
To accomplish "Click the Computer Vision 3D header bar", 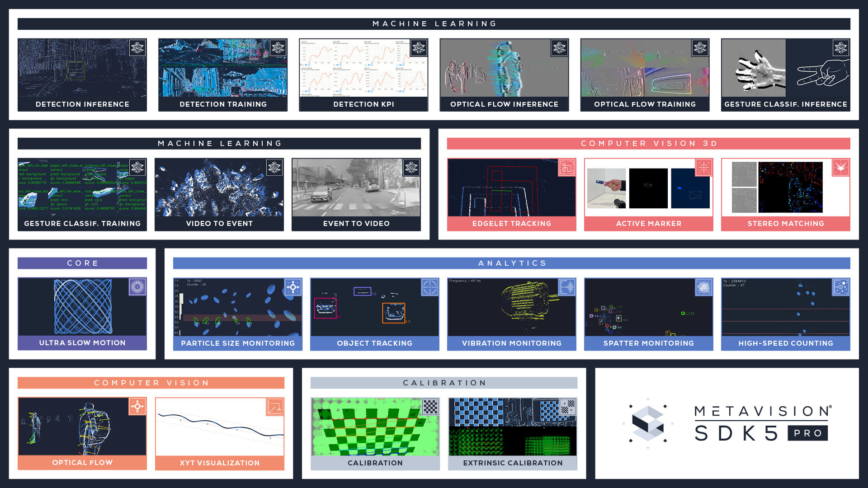I will (648, 144).
